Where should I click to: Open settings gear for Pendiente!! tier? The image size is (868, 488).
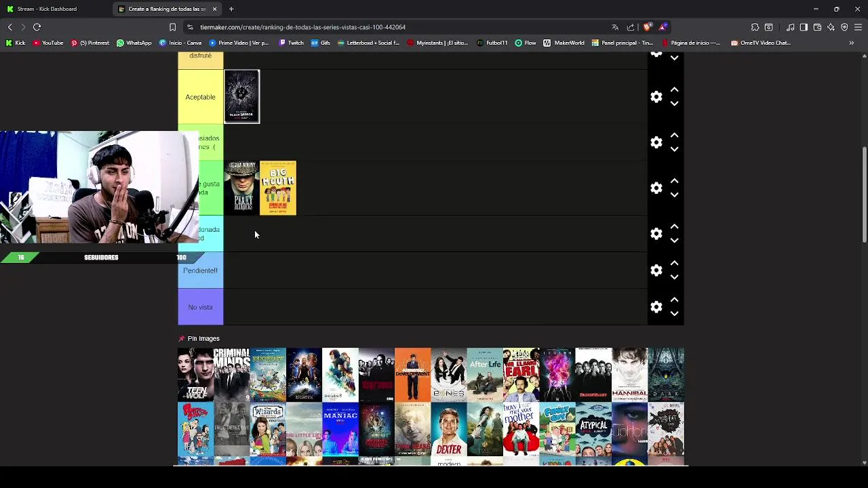(656, 270)
